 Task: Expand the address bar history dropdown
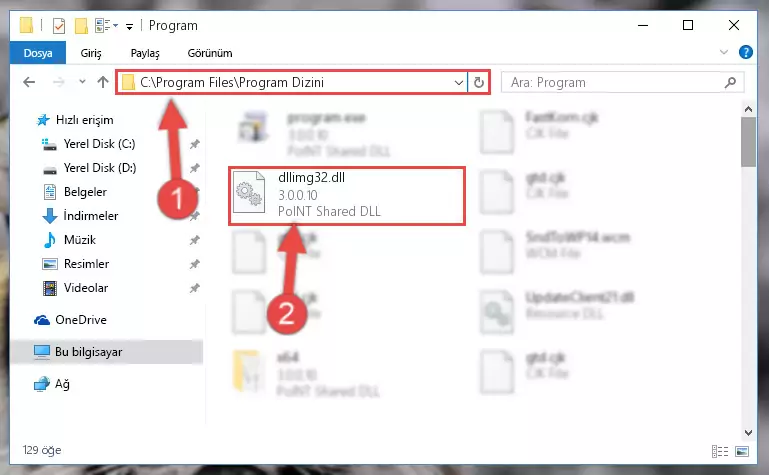click(459, 82)
